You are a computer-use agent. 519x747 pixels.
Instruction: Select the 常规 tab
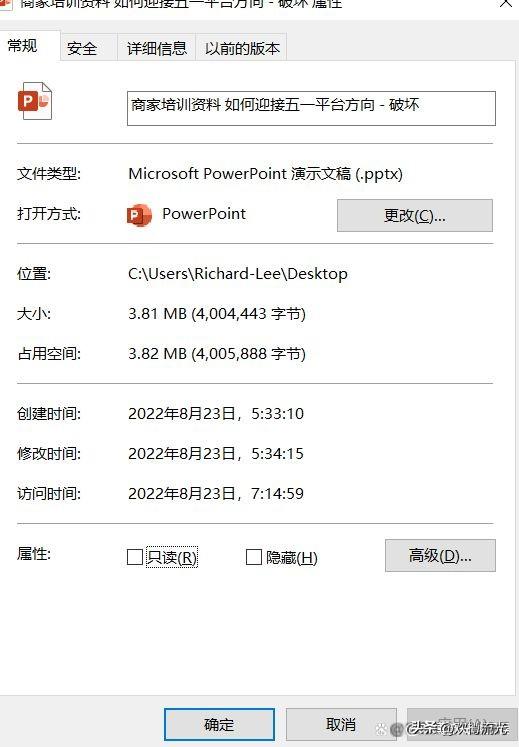pos(23,46)
